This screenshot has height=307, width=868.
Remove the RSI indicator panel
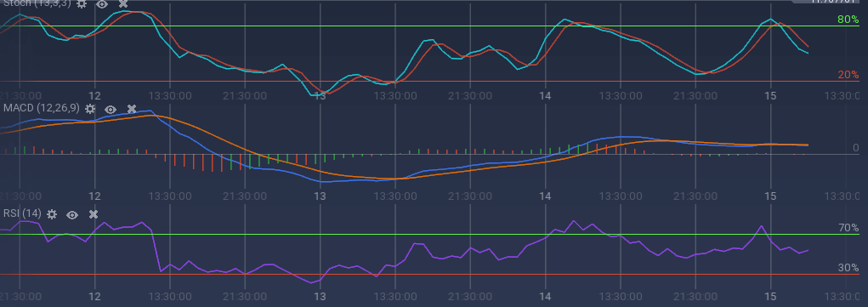click(94, 214)
